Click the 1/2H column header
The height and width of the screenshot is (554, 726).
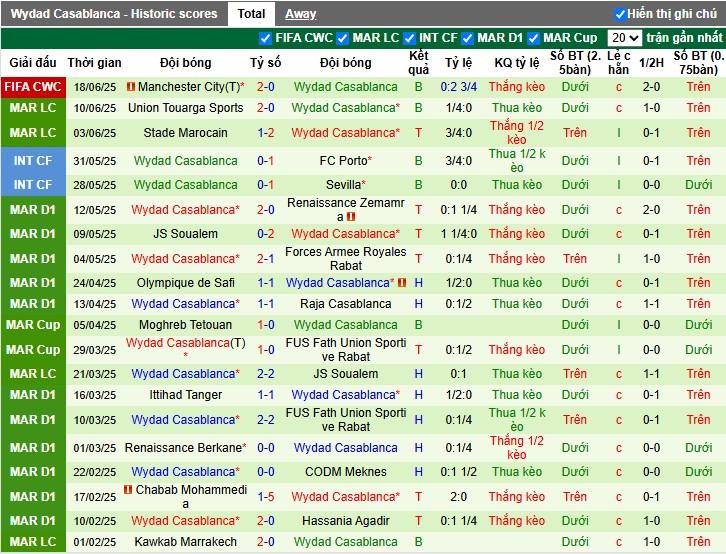pos(651,63)
